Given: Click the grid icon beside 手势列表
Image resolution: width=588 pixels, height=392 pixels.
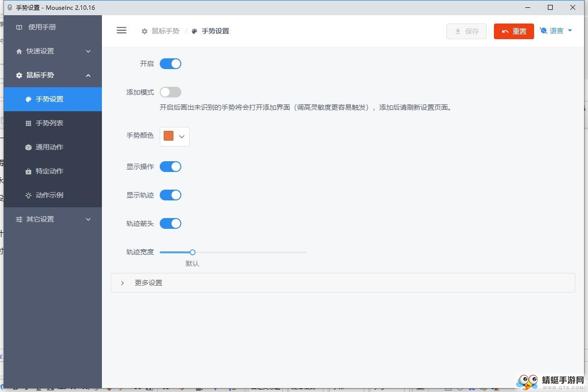Looking at the screenshot, I should coord(28,123).
